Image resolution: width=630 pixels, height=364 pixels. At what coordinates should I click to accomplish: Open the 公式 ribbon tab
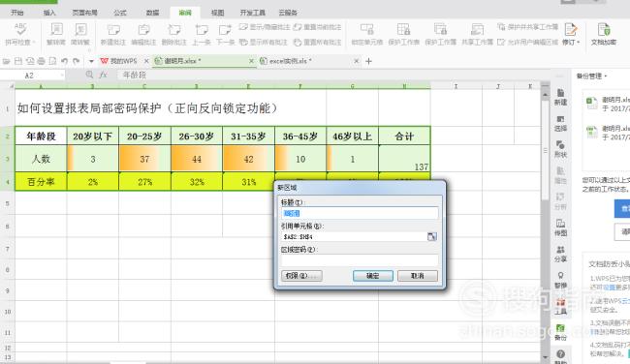click(120, 13)
